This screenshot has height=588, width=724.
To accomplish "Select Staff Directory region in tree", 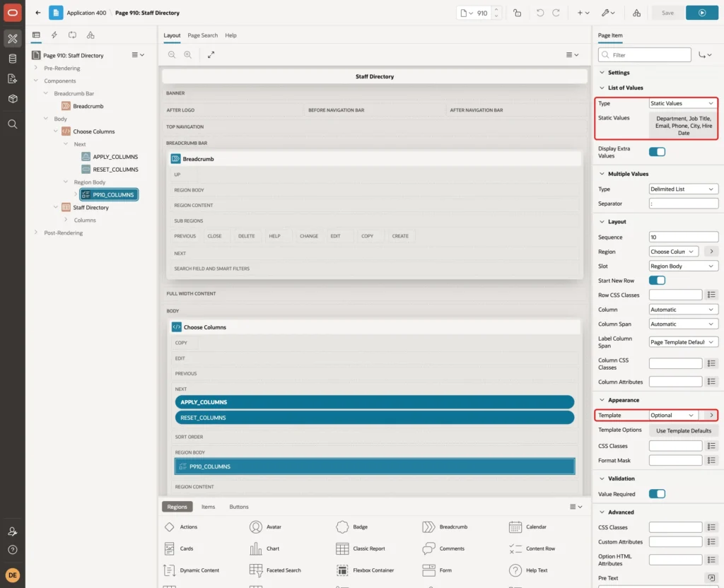I will click(90, 208).
